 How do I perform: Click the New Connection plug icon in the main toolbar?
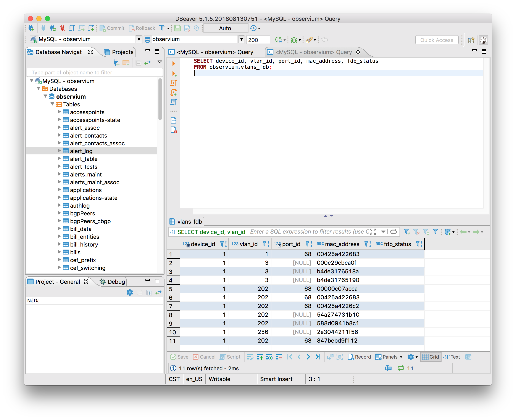[31, 28]
